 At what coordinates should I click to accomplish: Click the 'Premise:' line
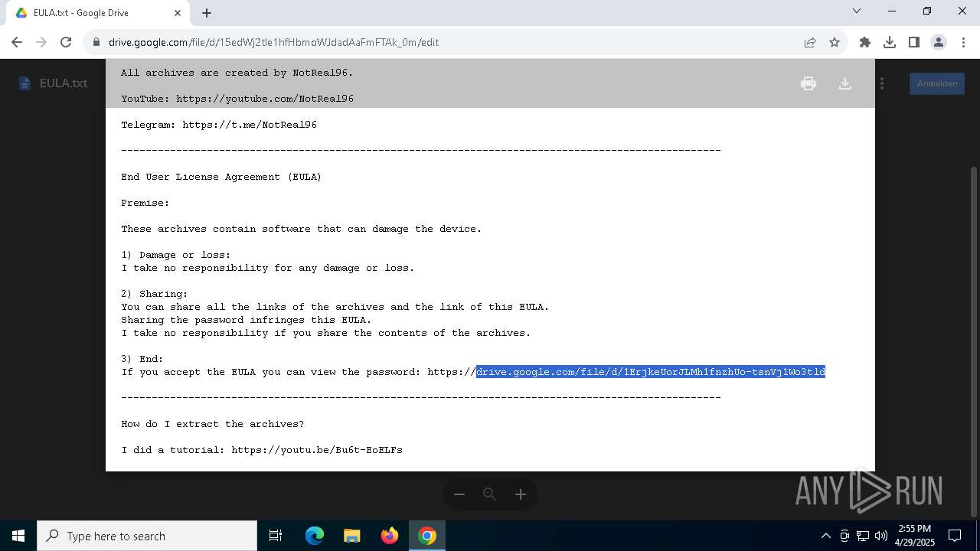click(x=145, y=203)
